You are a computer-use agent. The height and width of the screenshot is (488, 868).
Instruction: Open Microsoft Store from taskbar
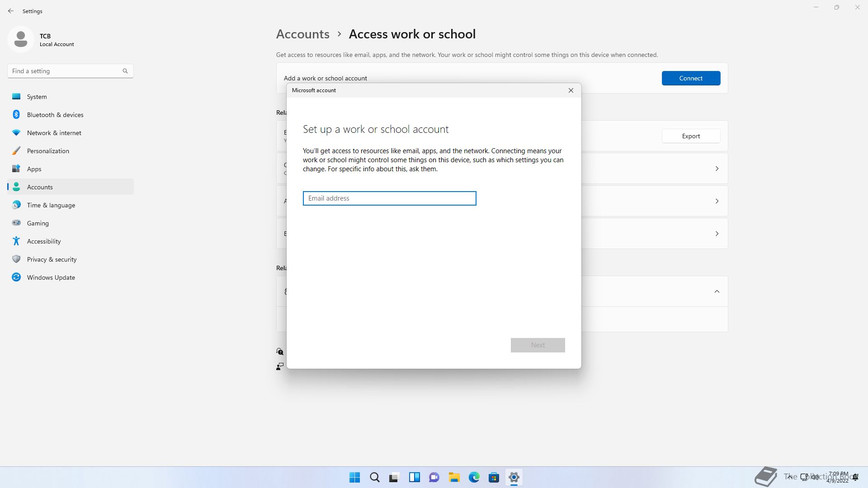tap(494, 477)
